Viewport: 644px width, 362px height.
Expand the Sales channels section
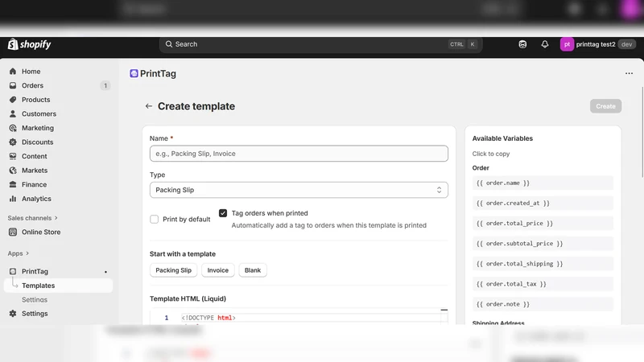[33, 218]
